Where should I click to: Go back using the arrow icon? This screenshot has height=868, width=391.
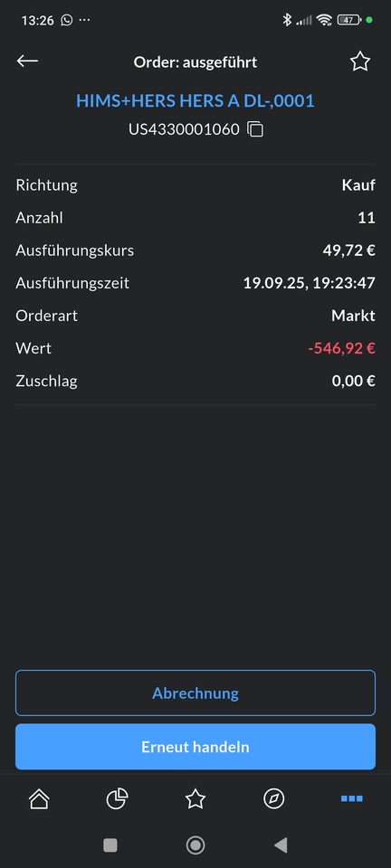27,61
